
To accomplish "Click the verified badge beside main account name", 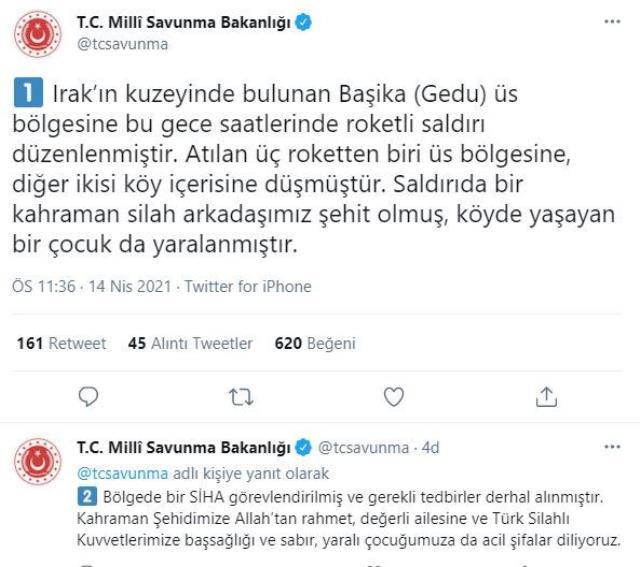I will coord(304,22).
